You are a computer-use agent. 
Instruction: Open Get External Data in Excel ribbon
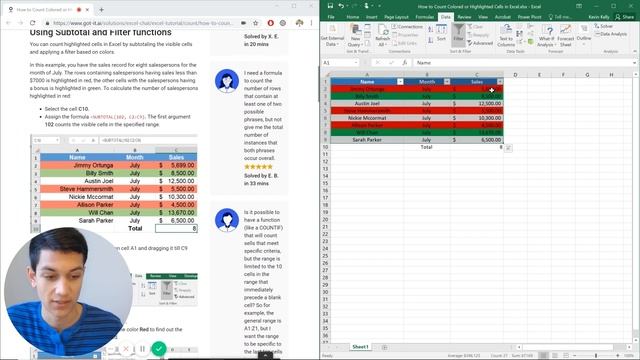click(332, 35)
